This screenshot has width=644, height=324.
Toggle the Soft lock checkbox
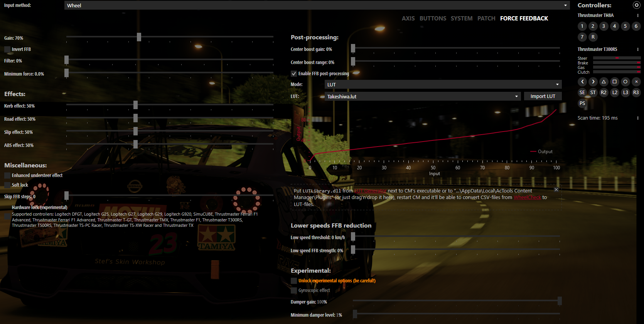(x=7, y=185)
